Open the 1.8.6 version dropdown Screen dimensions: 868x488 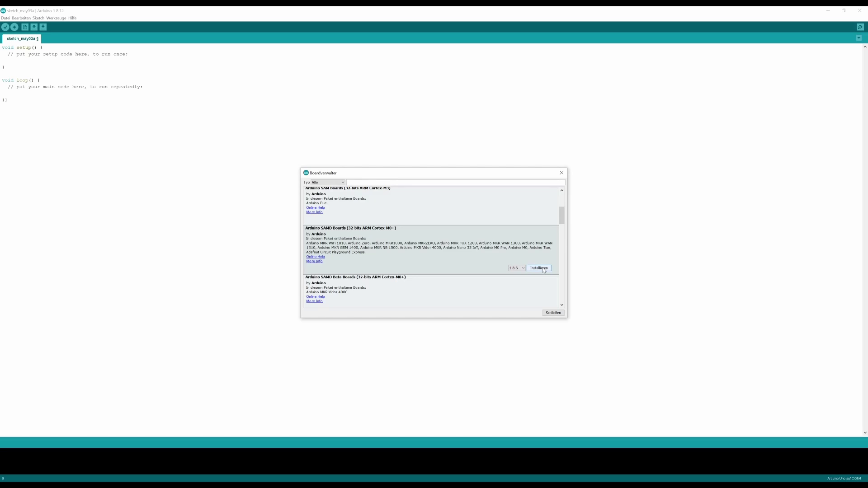tap(517, 268)
